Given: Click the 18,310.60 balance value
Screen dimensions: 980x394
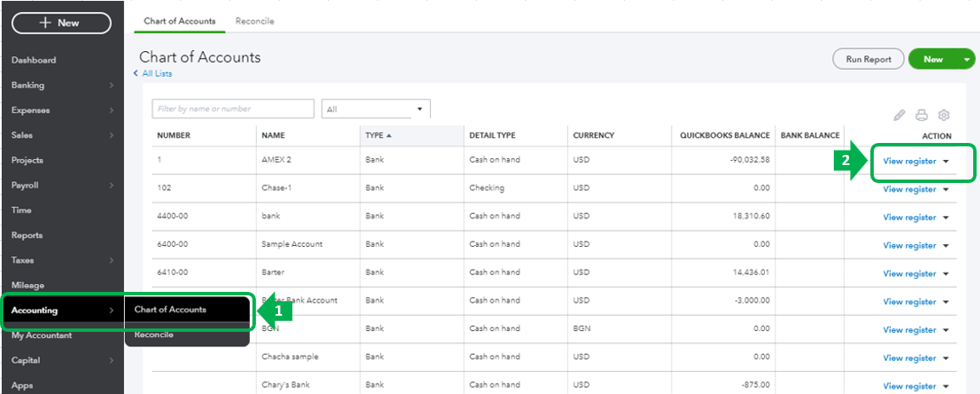Looking at the screenshot, I should pos(751,216).
